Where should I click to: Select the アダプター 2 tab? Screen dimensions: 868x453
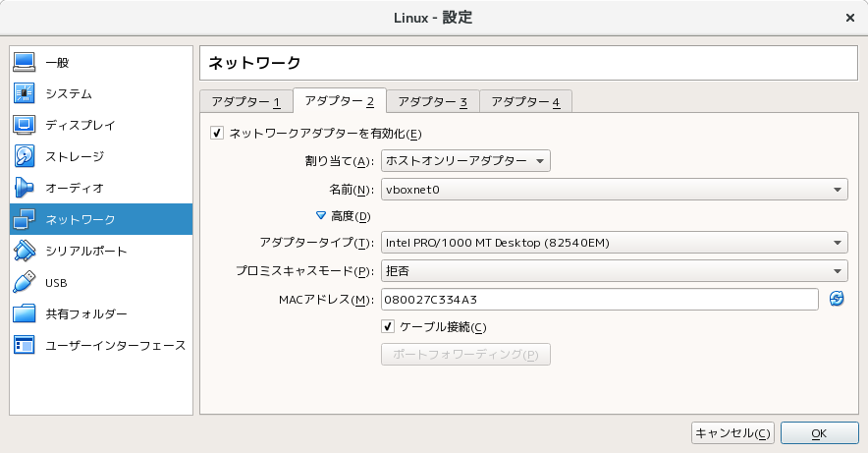(340, 101)
